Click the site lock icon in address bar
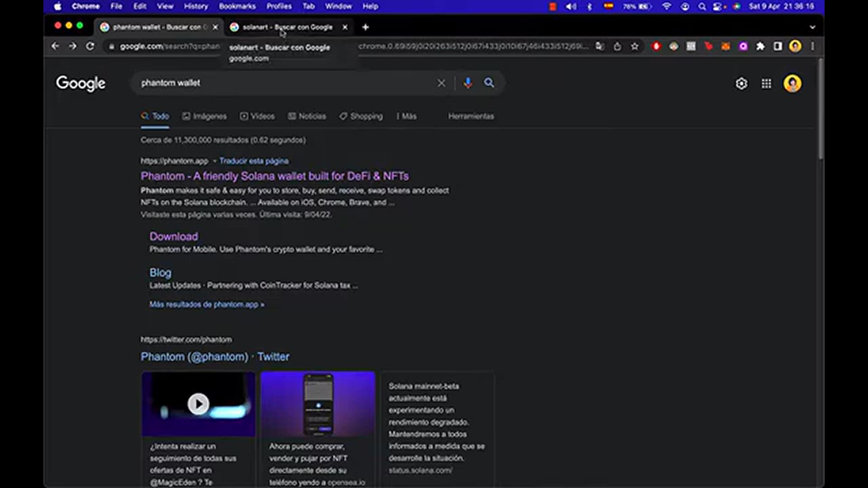 [111, 46]
